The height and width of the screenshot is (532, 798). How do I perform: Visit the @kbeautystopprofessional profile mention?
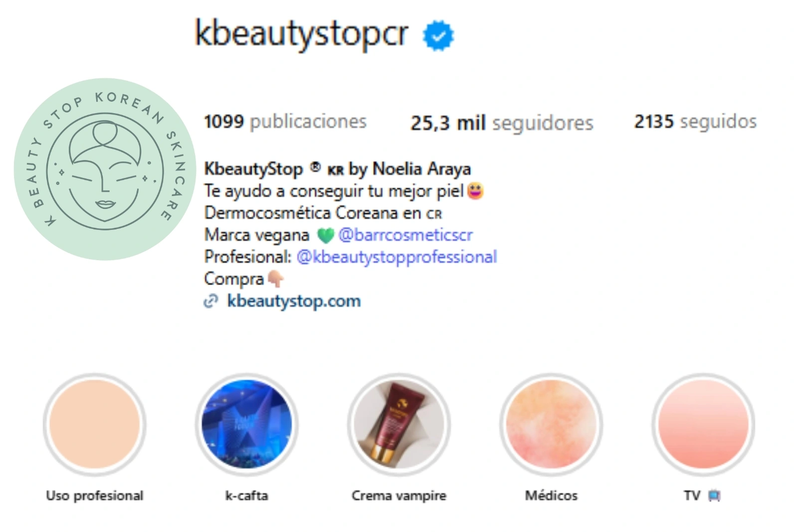(397, 257)
